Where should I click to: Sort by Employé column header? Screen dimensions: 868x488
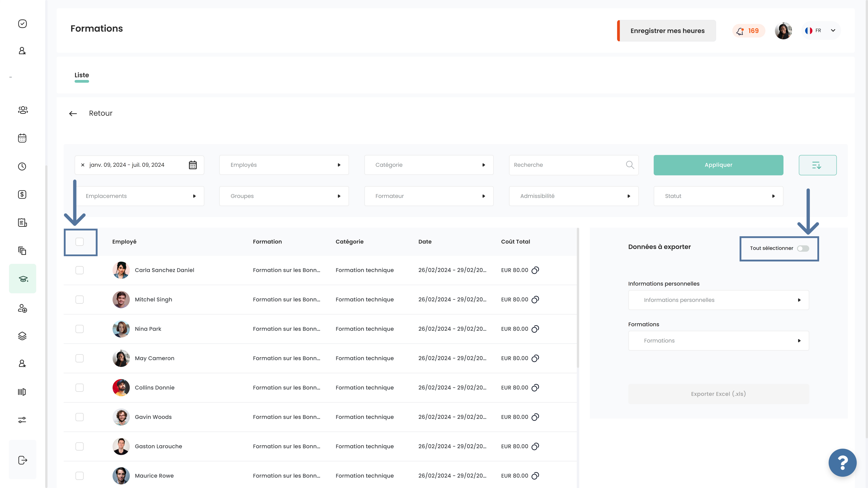124,241
